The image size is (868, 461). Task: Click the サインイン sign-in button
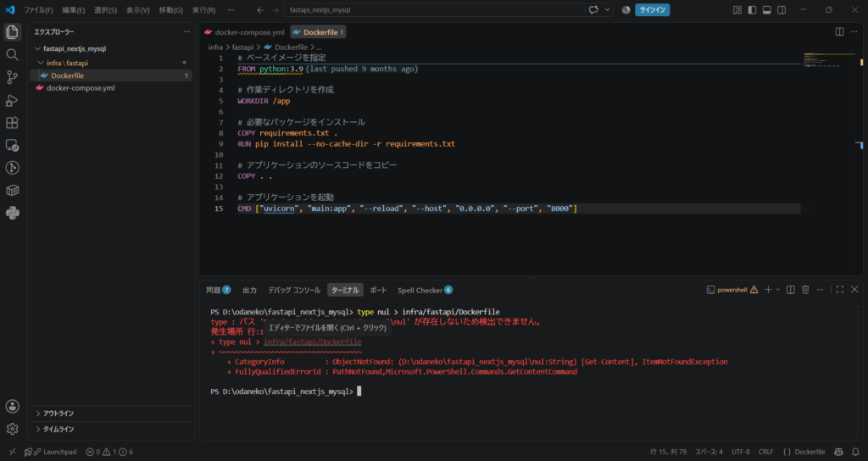coord(652,10)
